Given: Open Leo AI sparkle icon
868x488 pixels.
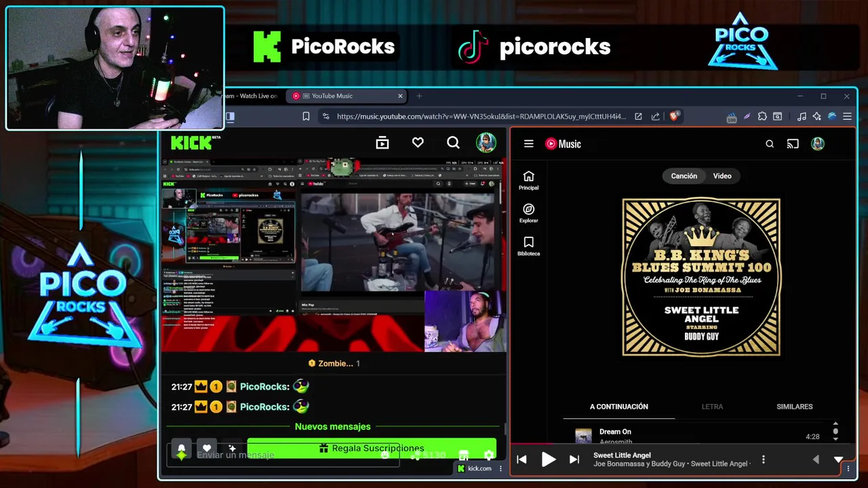Looking at the screenshot, I should pos(817,117).
